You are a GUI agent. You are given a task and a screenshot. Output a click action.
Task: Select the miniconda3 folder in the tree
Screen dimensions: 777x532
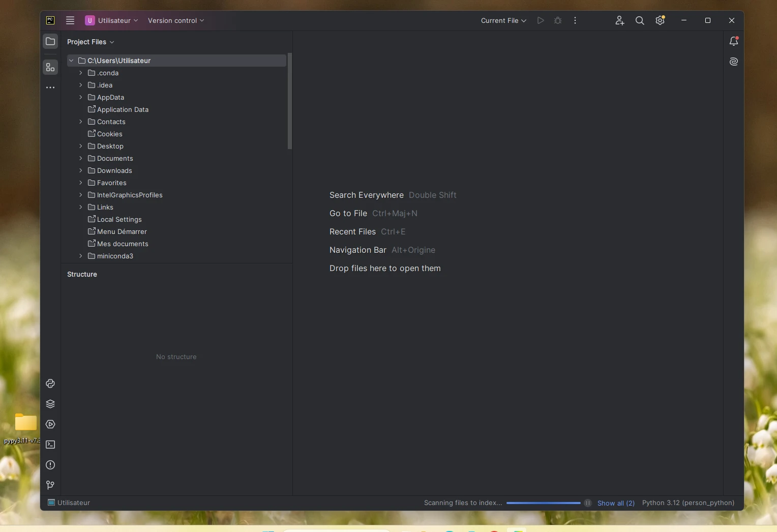pos(115,256)
